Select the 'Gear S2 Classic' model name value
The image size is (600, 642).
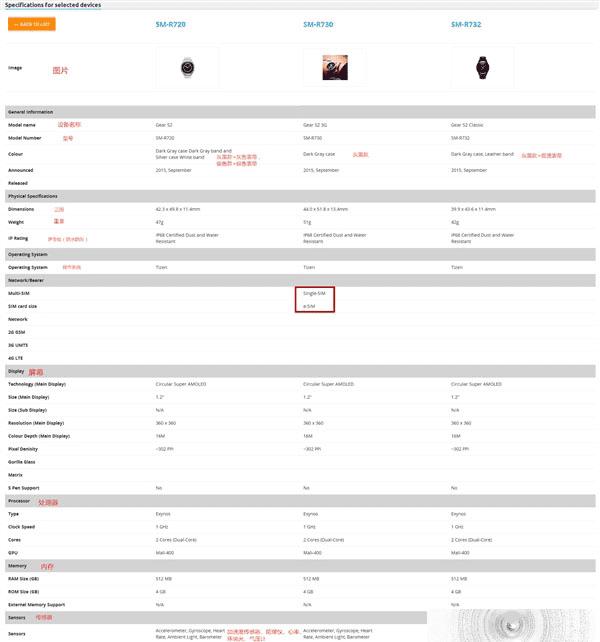(467, 125)
